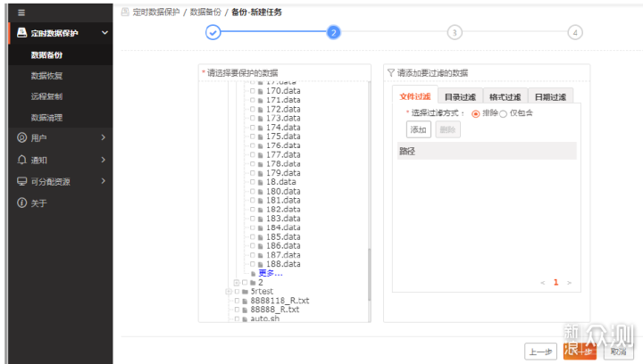Click the 删除 button
643x364 pixels.
coord(447,129)
